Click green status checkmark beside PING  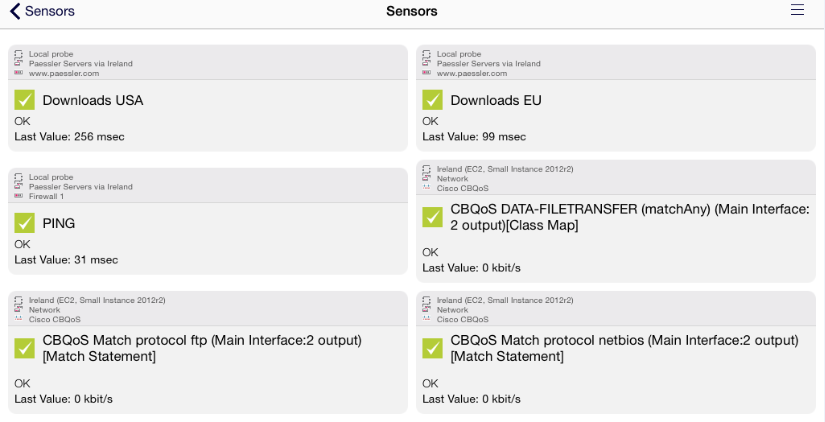25,223
